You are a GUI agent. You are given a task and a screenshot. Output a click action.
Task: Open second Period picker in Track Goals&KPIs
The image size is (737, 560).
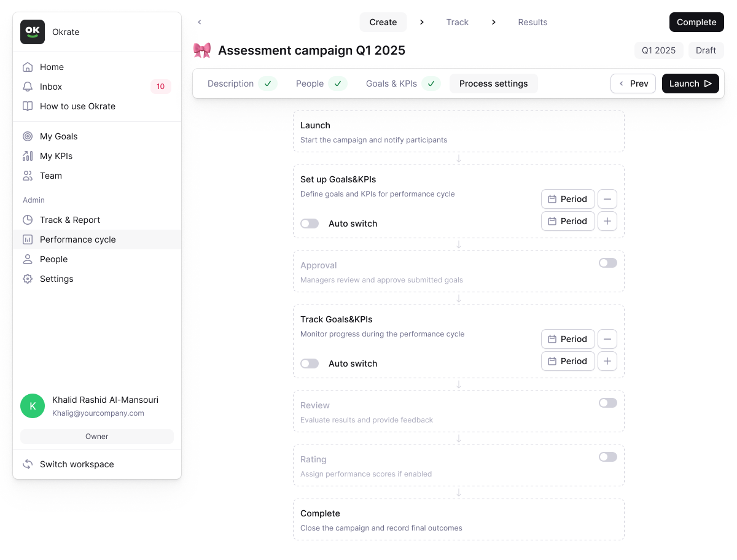click(567, 361)
